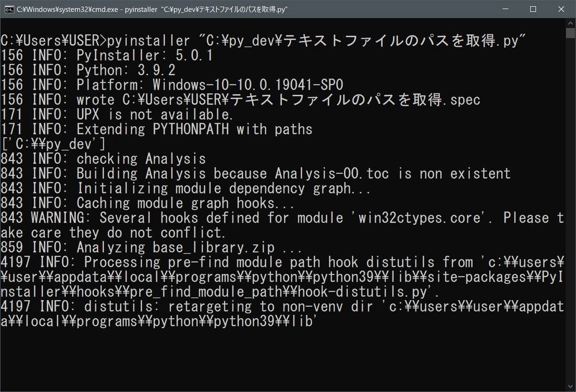The image size is (576, 392).
Task: Click the 'Platform: Windows-10-10.0.19041-SP0' line
Action: coord(172,85)
